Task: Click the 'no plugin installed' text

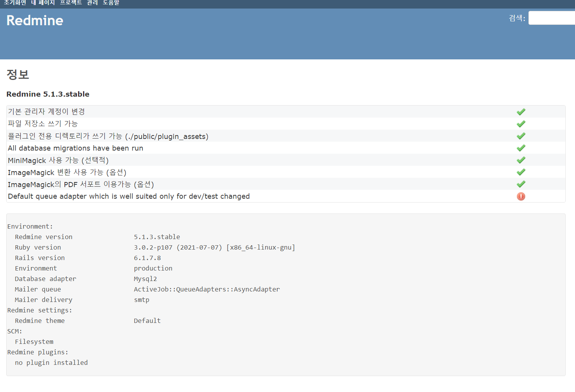Action: click(51, 363)
